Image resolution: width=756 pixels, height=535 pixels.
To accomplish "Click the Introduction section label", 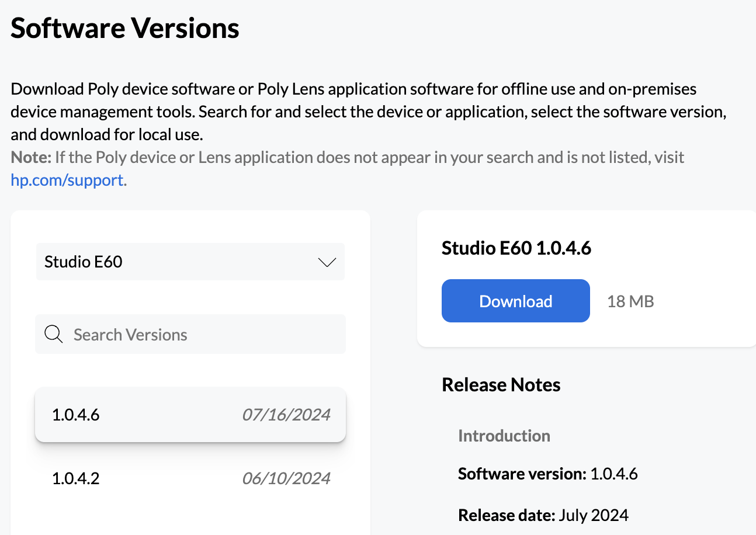I will pyautogui.click(x=504, y=436).
